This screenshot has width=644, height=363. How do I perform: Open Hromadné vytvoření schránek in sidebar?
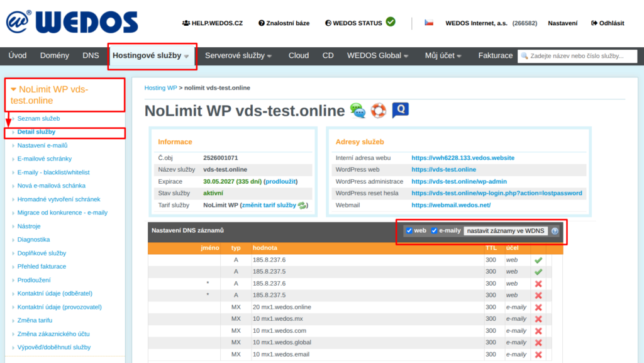[x=58, y=199]
